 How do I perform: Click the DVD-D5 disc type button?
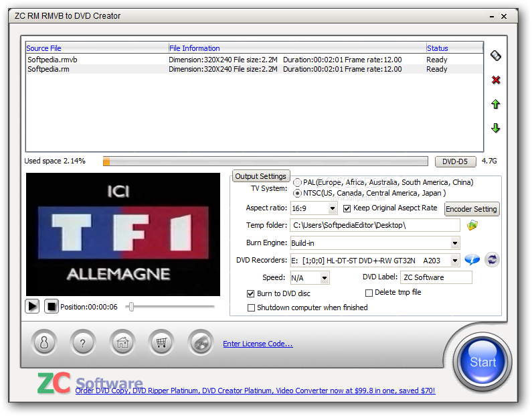(x=455, y=161)
